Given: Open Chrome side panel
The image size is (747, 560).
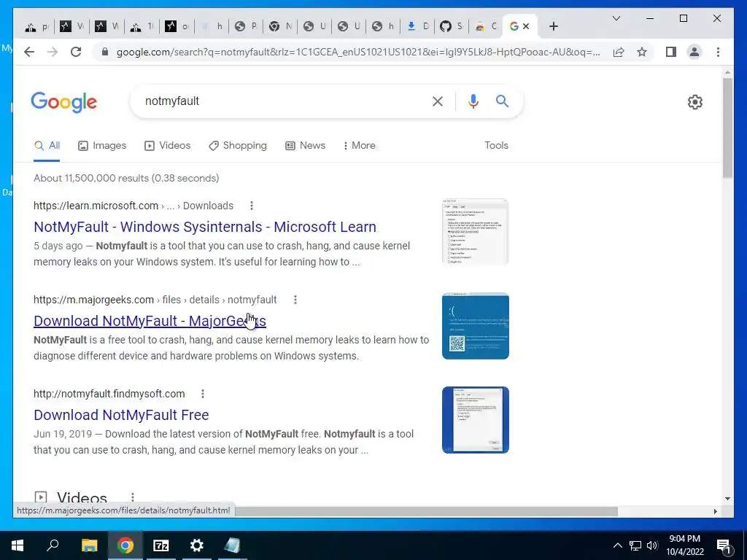Looking at the screenshot, I should click(x=671, y=52).
